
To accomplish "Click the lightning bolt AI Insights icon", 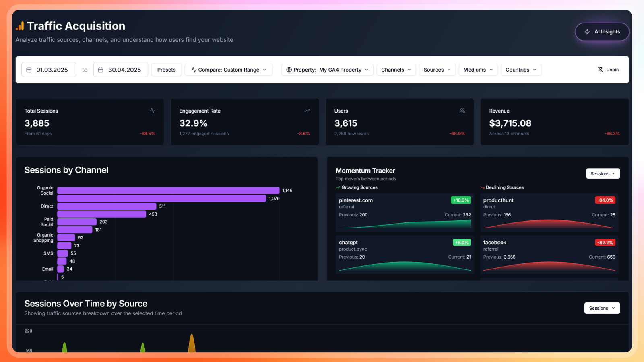I will (587, 32).
